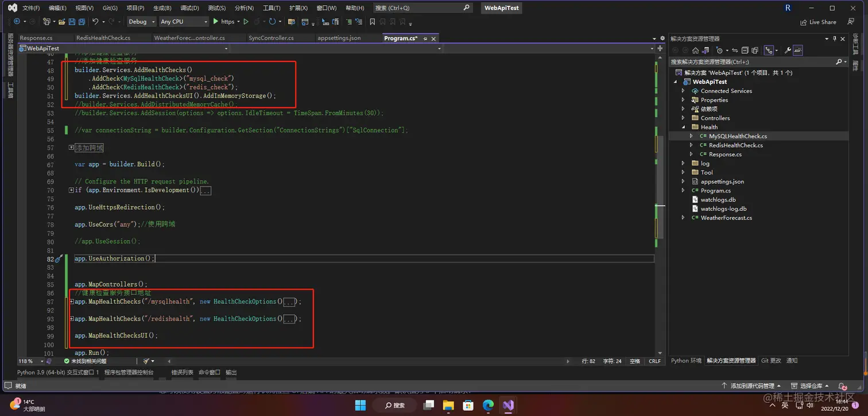Expand the if IsDevelopment block on line 70
Screen dimensions: 868x416
[x=71, y=190]
